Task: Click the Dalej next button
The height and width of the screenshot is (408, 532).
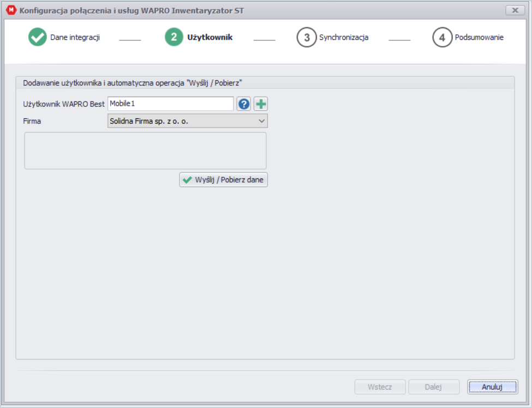Action: [434, 387]
